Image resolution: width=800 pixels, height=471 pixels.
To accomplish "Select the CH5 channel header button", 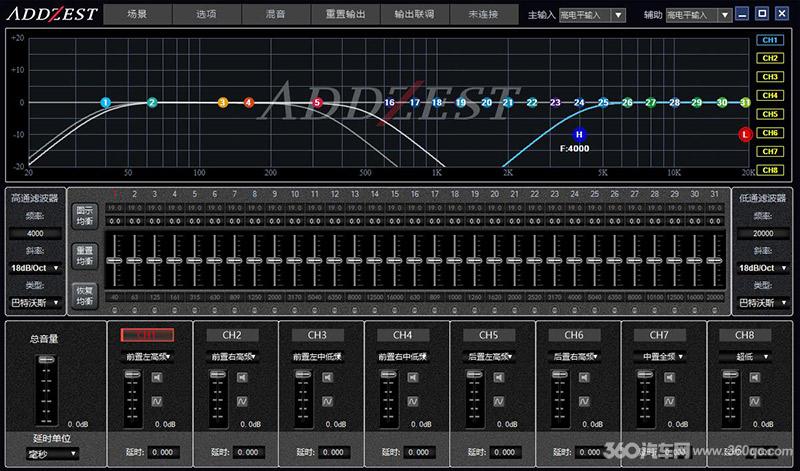I will pos(489,335).
